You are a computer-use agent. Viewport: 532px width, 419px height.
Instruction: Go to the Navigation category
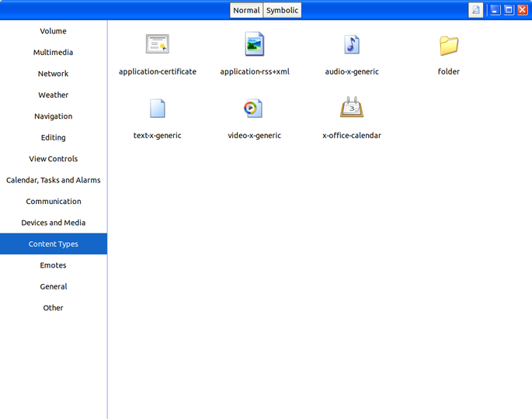tap(54, 116)
